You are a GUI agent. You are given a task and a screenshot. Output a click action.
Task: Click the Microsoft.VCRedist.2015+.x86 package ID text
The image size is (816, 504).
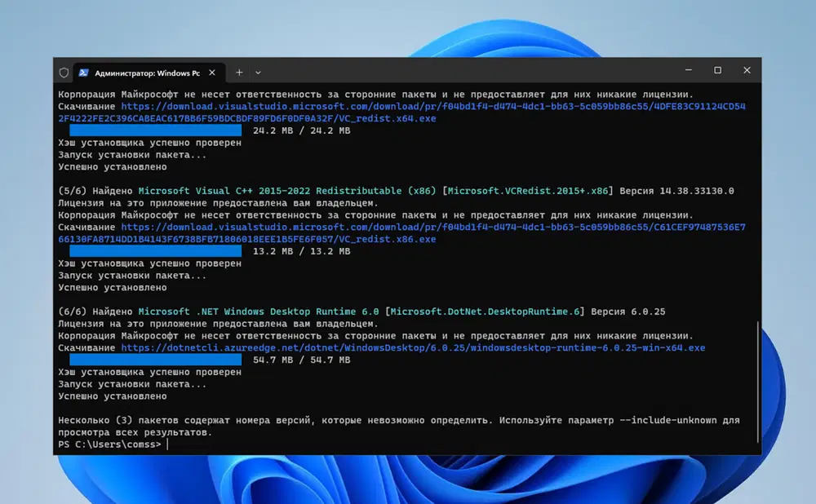point(528,191)
